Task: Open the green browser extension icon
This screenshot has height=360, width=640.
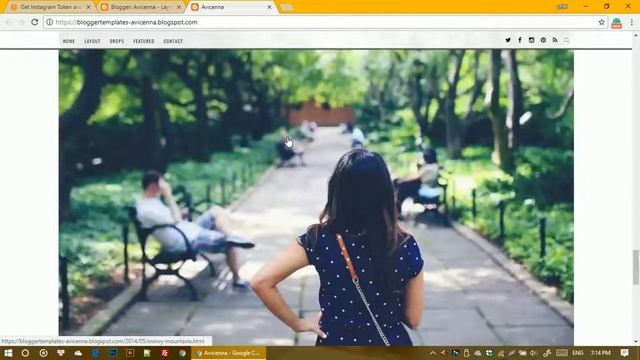Action: click(x=616, y=22)
